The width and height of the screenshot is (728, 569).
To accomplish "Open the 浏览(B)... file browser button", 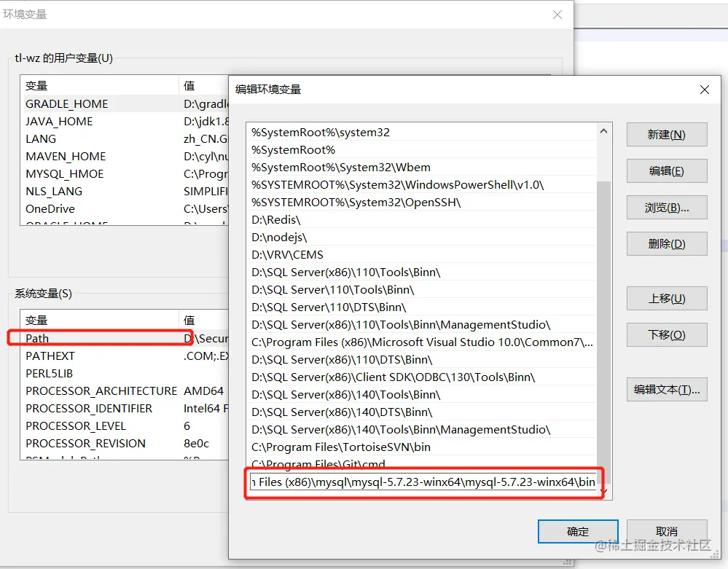I will [667, 208].
